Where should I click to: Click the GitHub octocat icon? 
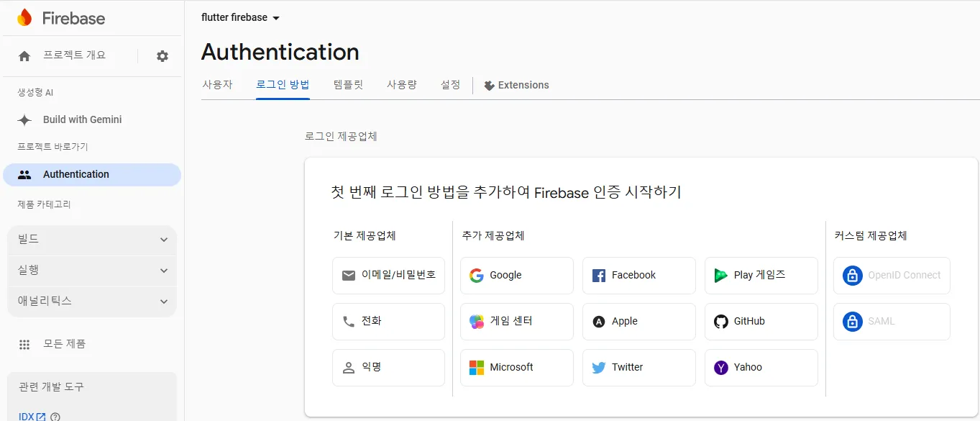click(x=720, y=322)
